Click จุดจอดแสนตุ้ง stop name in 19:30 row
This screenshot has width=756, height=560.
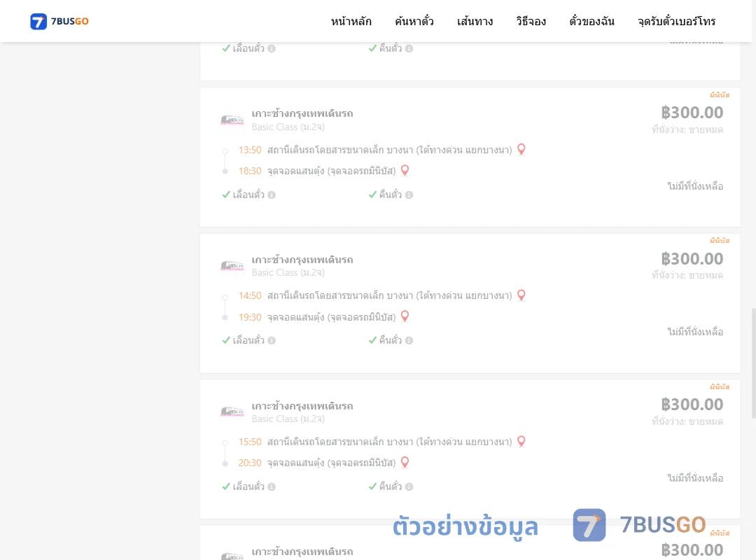click(x=331, y=317)
